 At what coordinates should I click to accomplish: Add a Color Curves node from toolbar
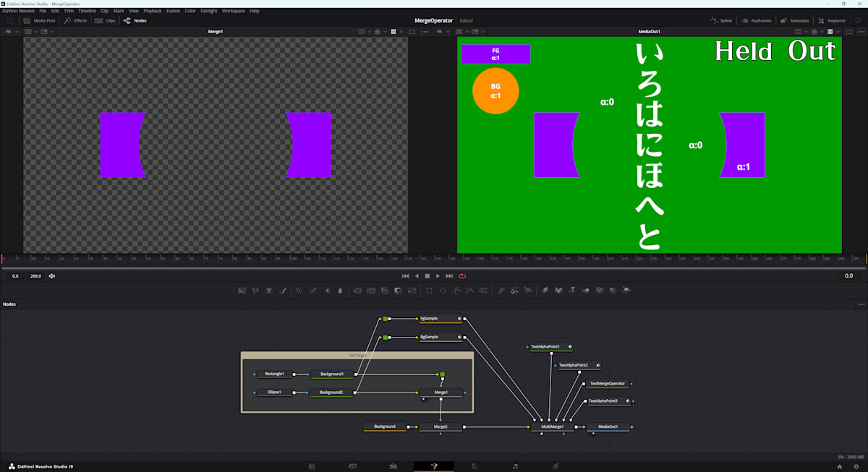(x=313, y=291)
